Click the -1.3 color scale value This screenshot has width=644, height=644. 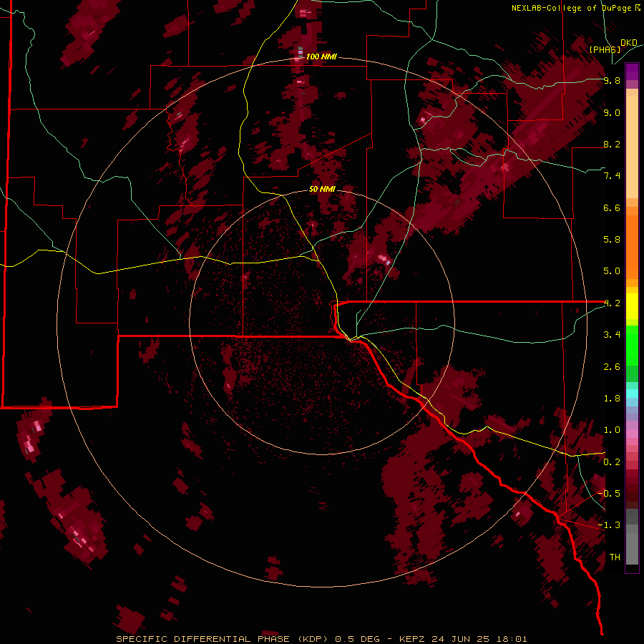[610, 525]
